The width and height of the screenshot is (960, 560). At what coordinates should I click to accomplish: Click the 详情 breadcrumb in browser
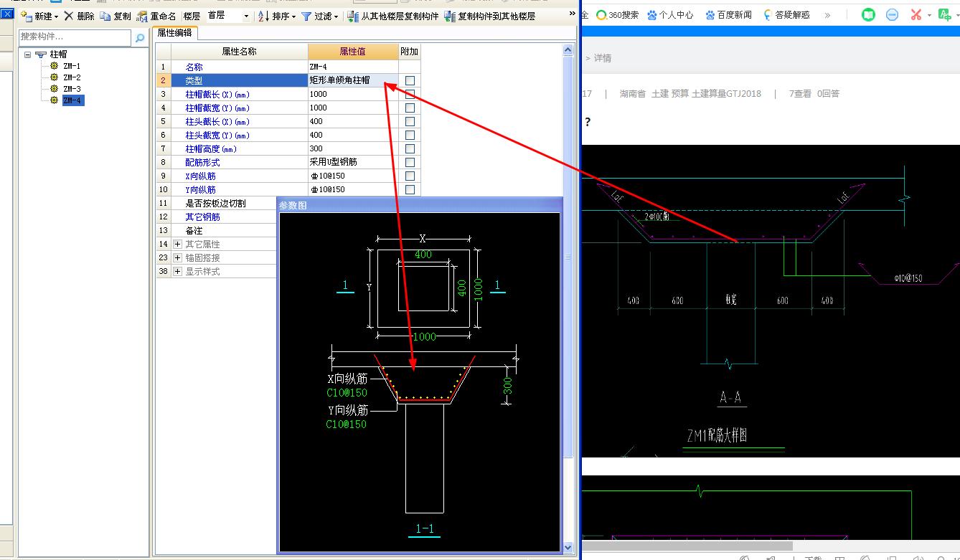[x=603, y=58]
